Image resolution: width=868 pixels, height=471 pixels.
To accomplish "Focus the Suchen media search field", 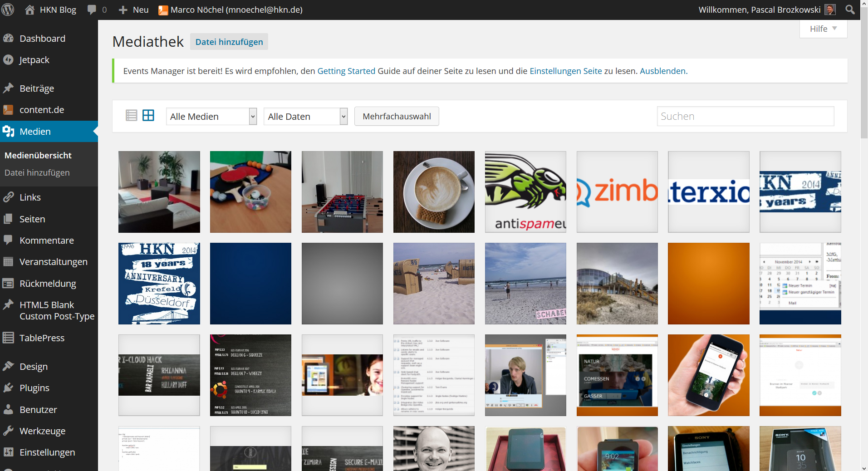I will point(745,116).
